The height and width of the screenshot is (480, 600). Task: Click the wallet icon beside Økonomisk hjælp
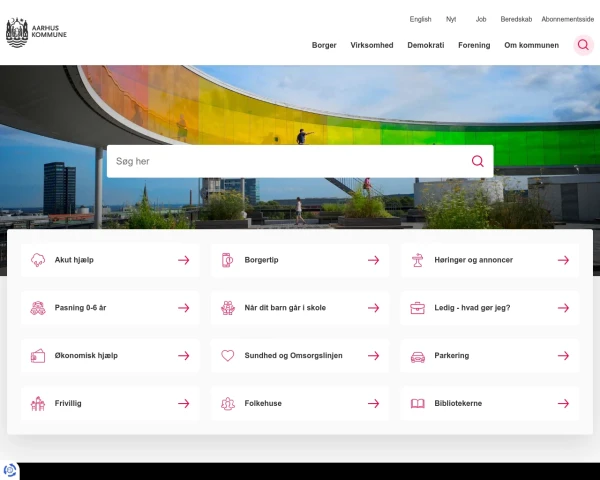(x=38, y=356)
